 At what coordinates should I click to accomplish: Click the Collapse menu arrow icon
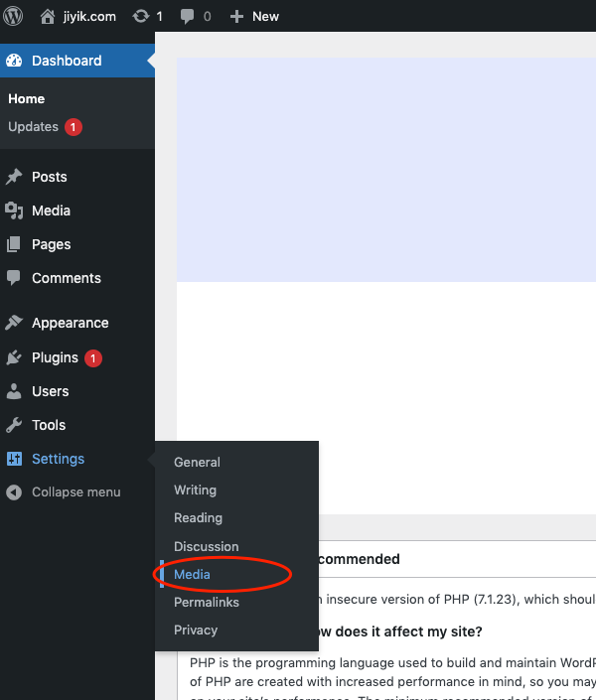pos(14,491)
